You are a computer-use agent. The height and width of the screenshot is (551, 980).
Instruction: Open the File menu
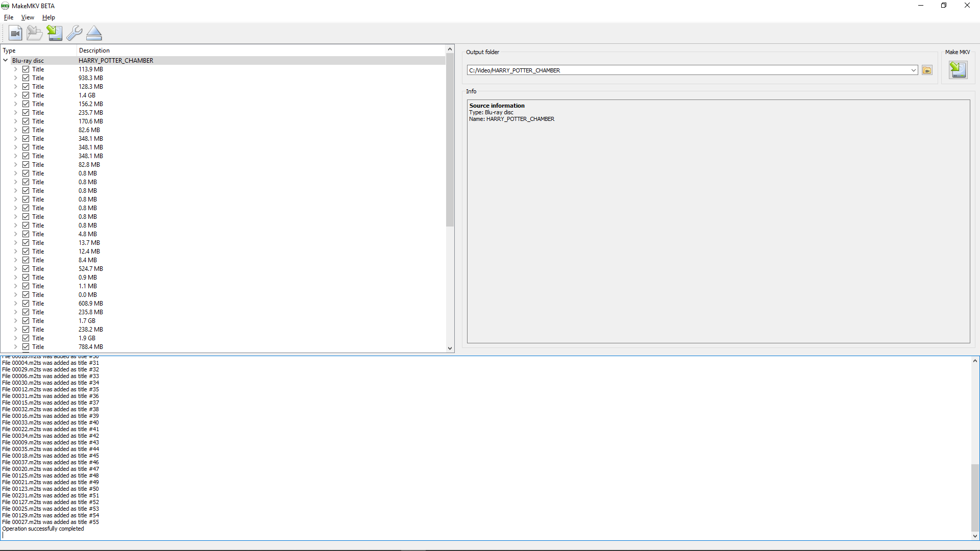point(9,17)
